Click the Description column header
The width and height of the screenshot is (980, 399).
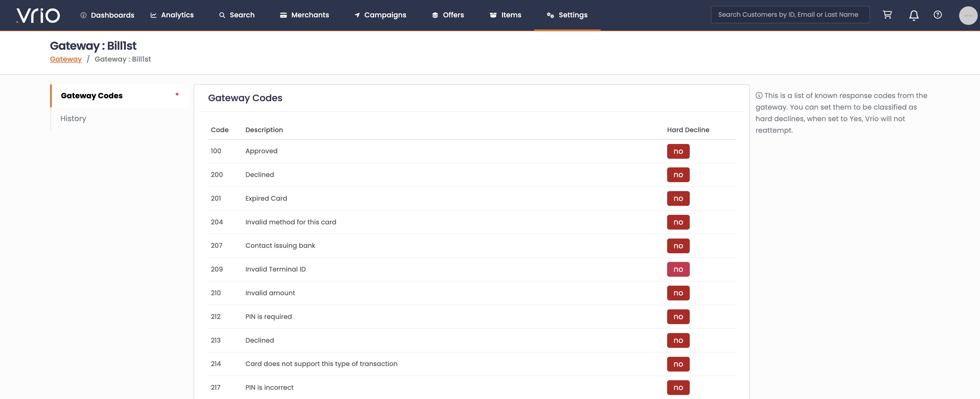(x=264, y=130)
